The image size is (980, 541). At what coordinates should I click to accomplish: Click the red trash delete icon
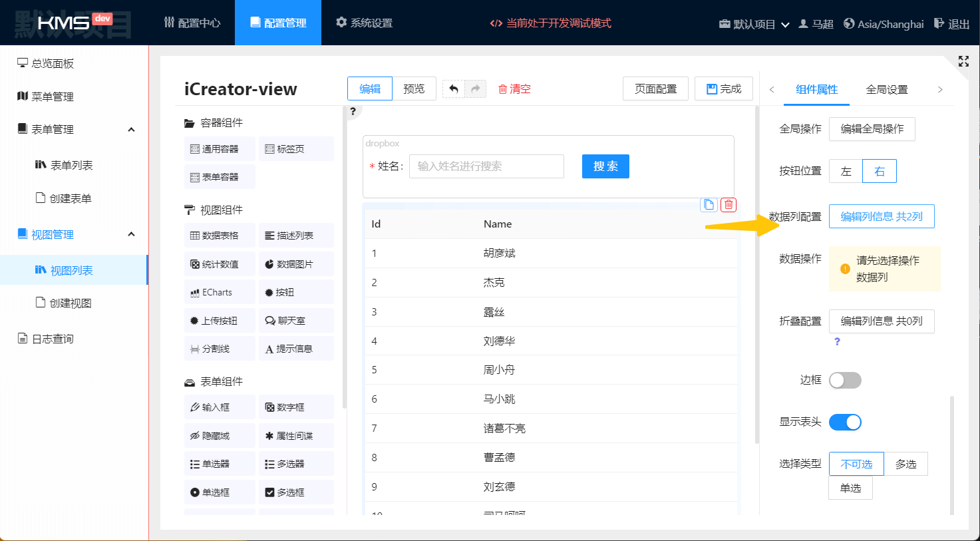[x=729, y=205]
